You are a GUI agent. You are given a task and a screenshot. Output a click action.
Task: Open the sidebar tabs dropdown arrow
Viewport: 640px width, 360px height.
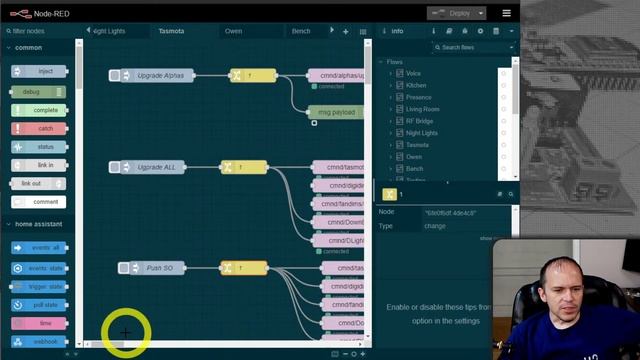pyautogui.click(x=511, y=31)
